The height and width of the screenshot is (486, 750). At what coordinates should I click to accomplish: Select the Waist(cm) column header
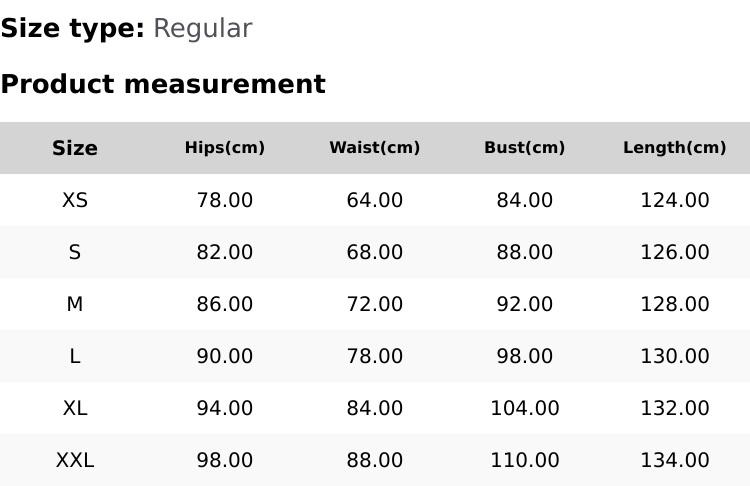(375, 148)
